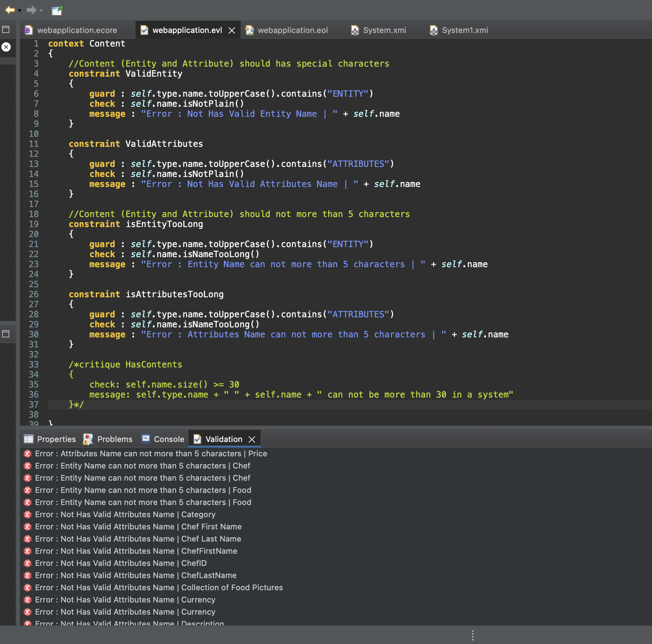The height and width of the screenshot is (644, 652).
Task: Click the top-left view maximize square icon
Action: [x=6, y=29]
